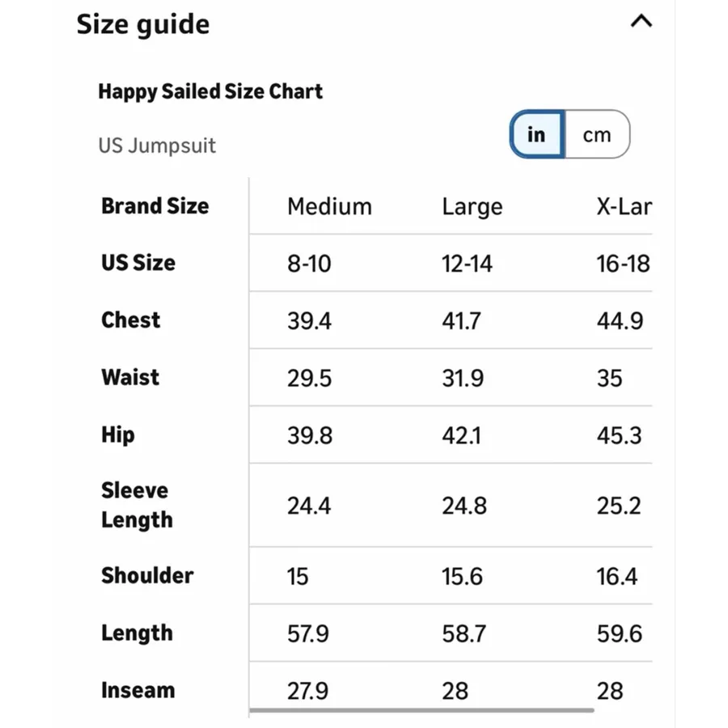
Task: Click the horizontal scrollbar under the table
Action: coord(421,710)
